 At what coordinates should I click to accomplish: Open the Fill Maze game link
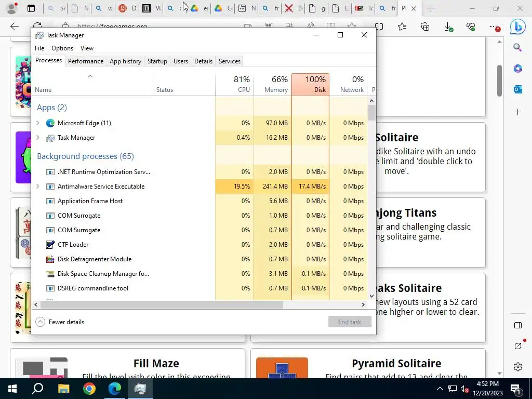tap(156, 363)
